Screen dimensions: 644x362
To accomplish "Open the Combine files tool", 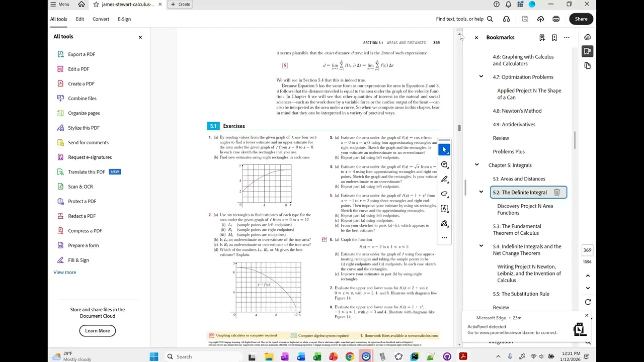I will tap(82, 99).
